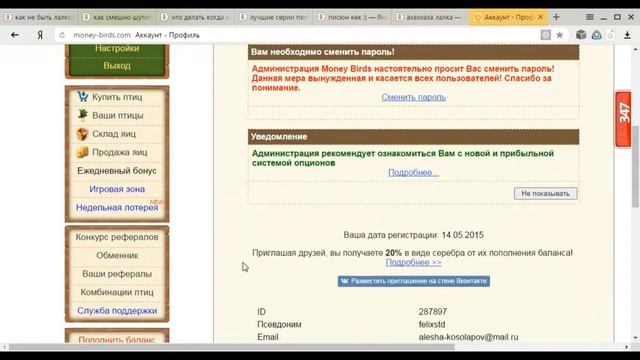Click the Сменить пароль link
The image size is (640, 360).
click(x=413, y=97)
